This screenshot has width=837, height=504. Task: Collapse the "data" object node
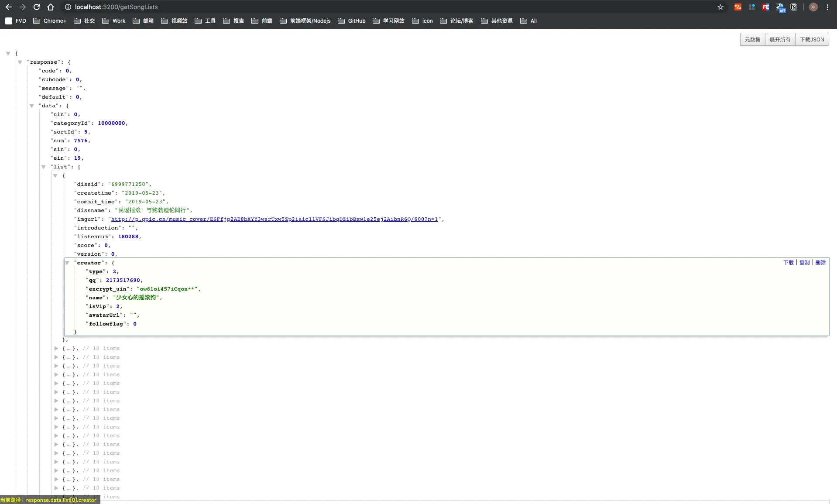[x=32, y=106]
